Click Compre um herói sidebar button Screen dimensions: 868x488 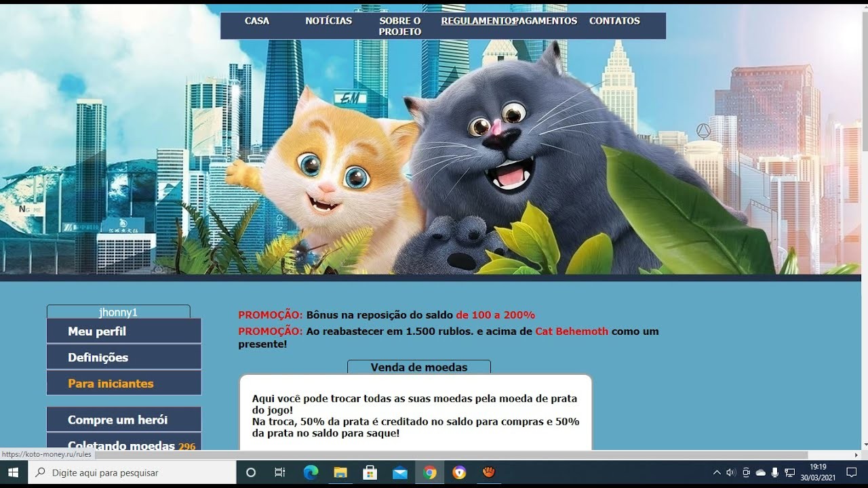124,420
